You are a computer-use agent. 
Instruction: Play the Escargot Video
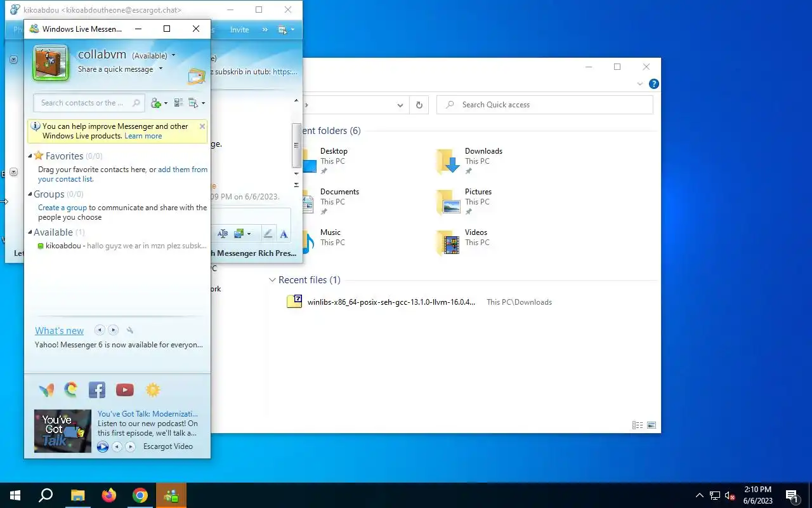103,447
